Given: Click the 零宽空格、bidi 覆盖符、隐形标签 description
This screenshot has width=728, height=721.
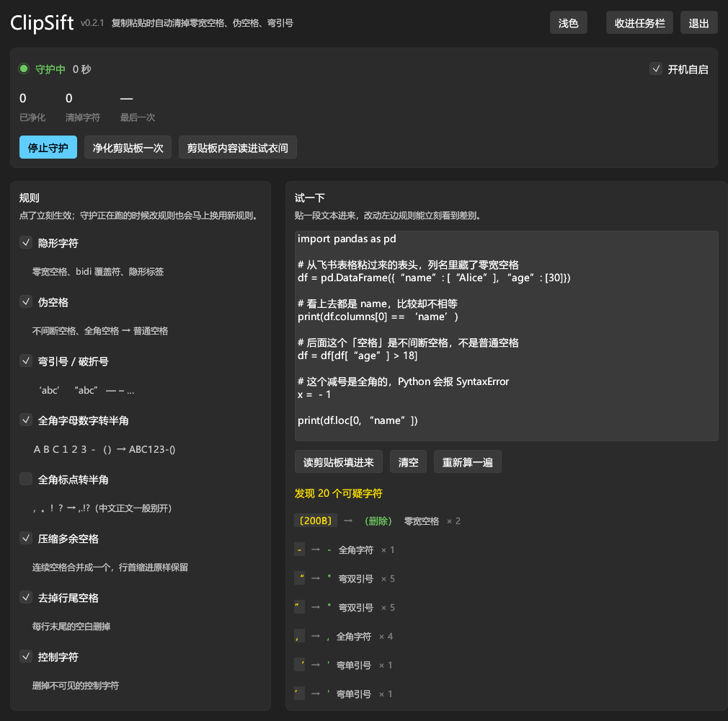Looking at the screenshot, I should pos(98,272).
